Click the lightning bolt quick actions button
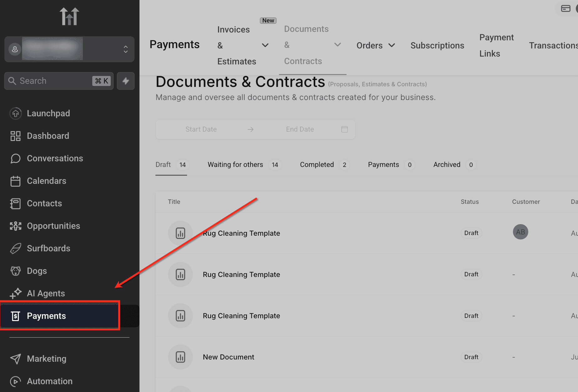 (x=126, y=81)
